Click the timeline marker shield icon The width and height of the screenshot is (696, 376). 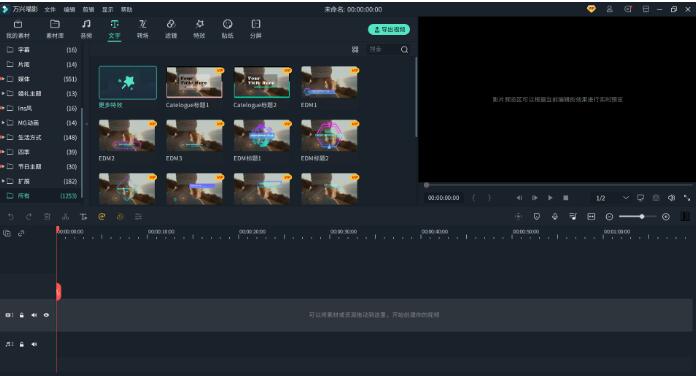pos(537,217)
